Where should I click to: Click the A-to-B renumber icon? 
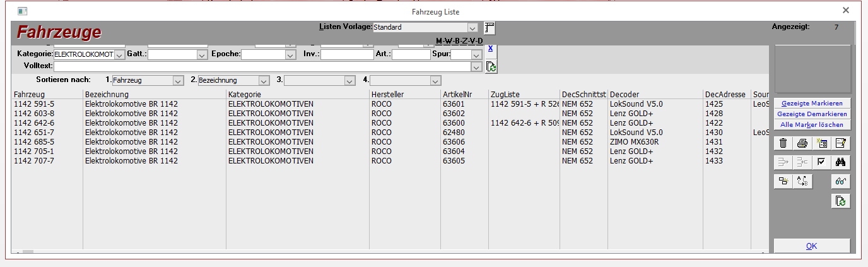click(802, 181)
